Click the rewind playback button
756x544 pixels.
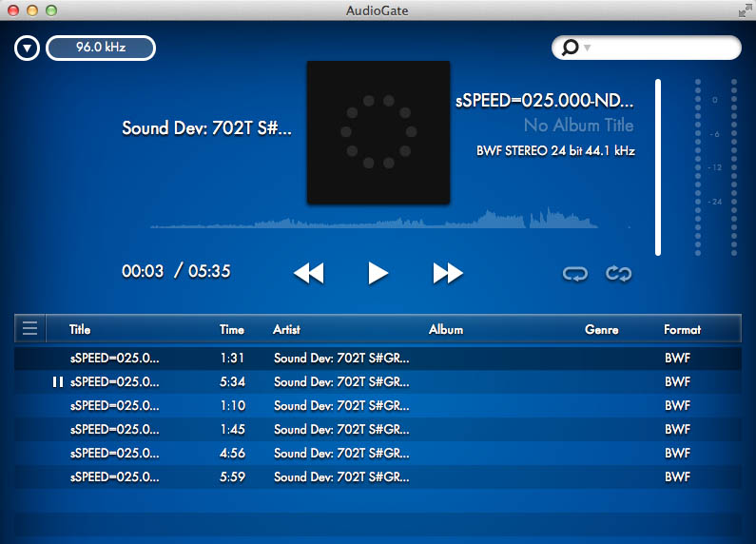click(x=308, y=274)
